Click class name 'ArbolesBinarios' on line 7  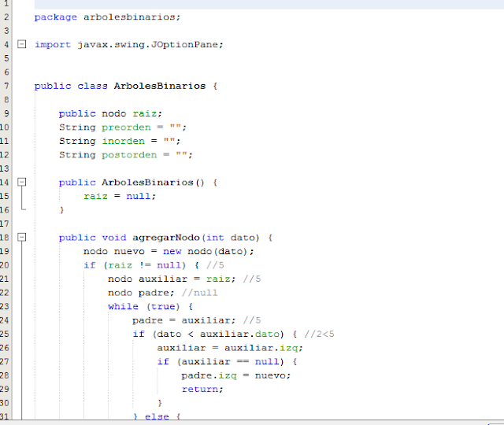point(160,86)
